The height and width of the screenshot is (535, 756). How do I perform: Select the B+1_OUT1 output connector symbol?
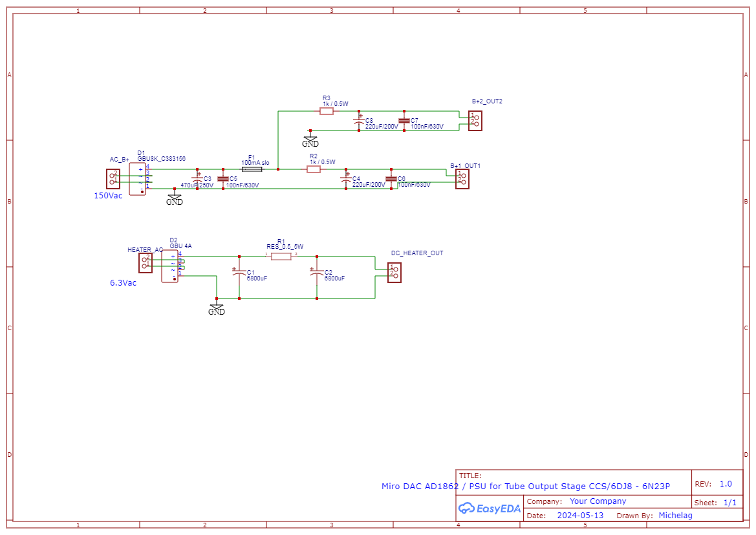pos(462,178)
